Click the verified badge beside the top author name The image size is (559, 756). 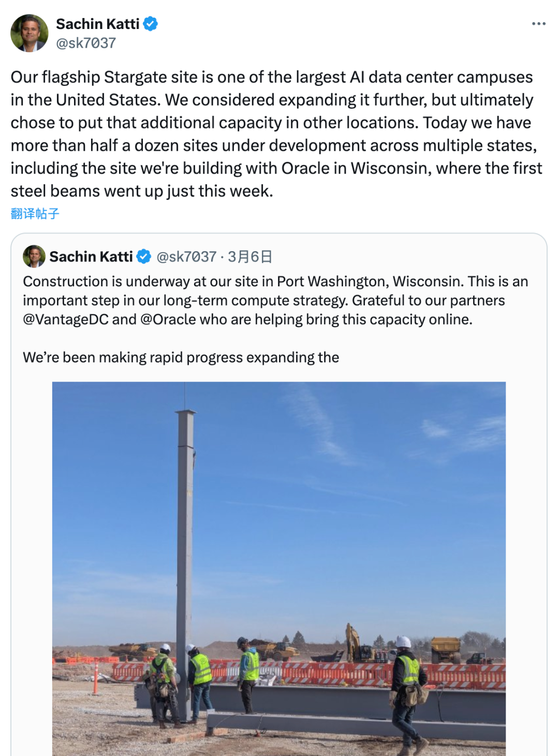click(151, 24)
